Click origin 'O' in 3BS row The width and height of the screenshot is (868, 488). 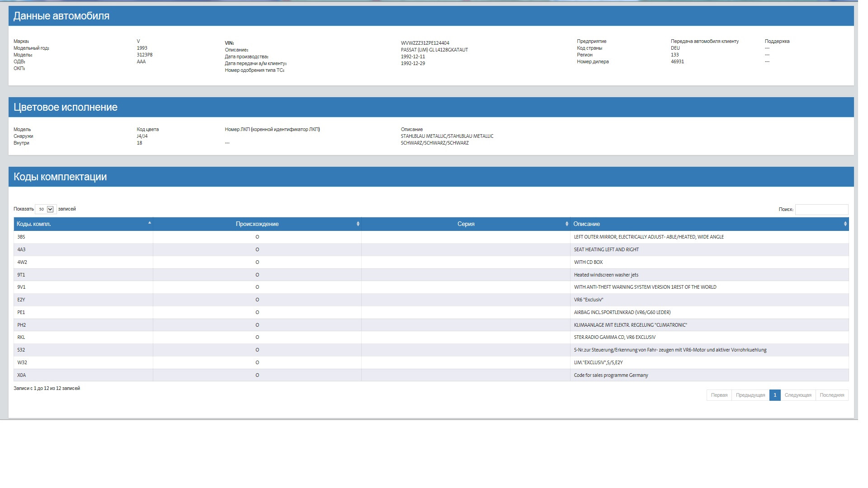[257, 237]
